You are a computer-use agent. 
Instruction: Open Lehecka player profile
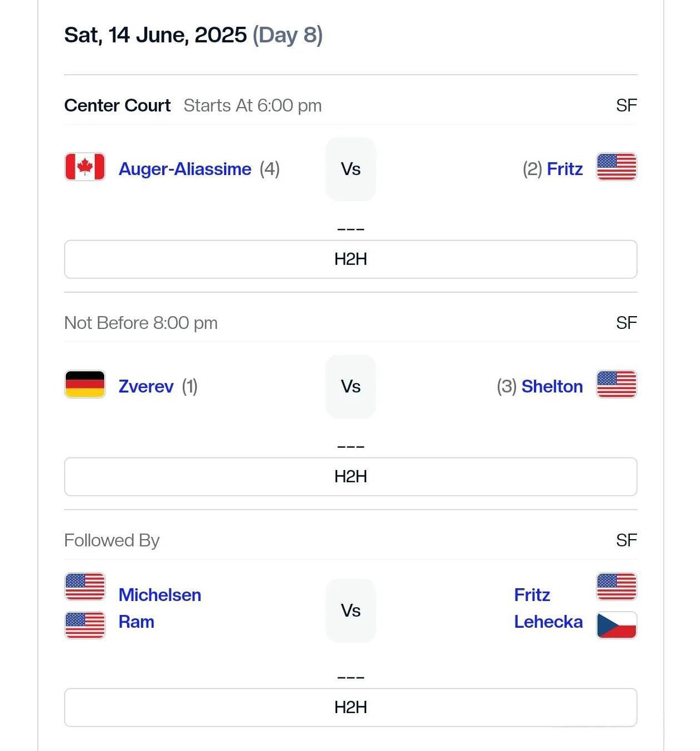(x=548, y=622)
